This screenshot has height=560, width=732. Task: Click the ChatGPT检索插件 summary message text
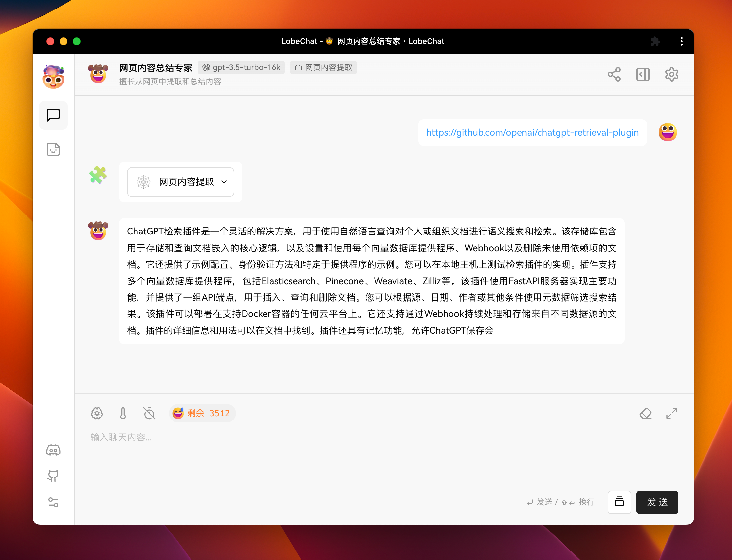point(372,281)
